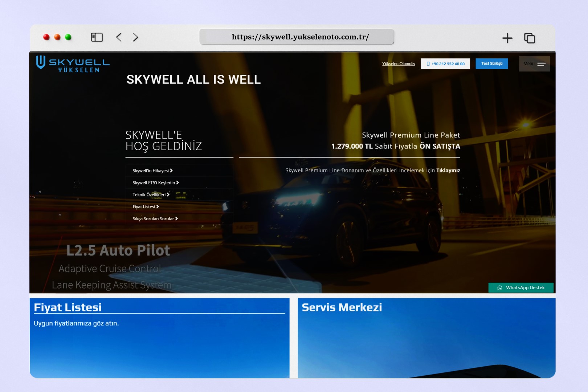Open Sıkça Sorulan Sorular link
588x392 pixels.
[x=155, y=219]
